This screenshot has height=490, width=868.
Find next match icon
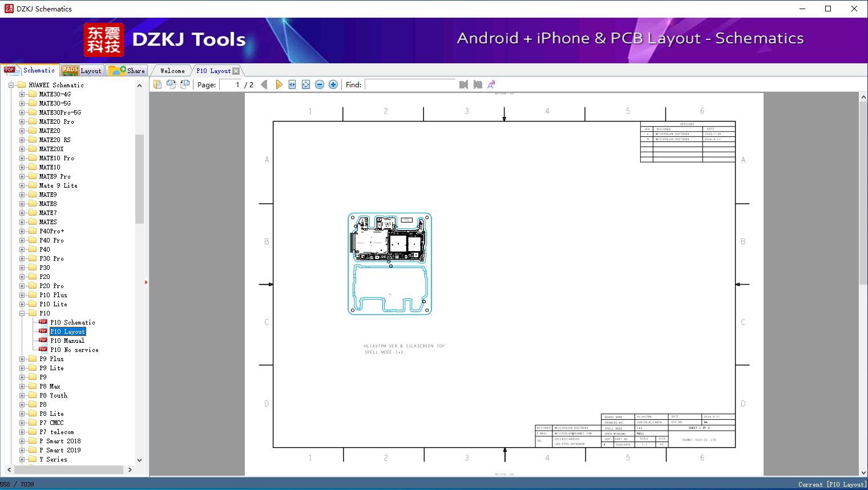click(x=478, y=84)
